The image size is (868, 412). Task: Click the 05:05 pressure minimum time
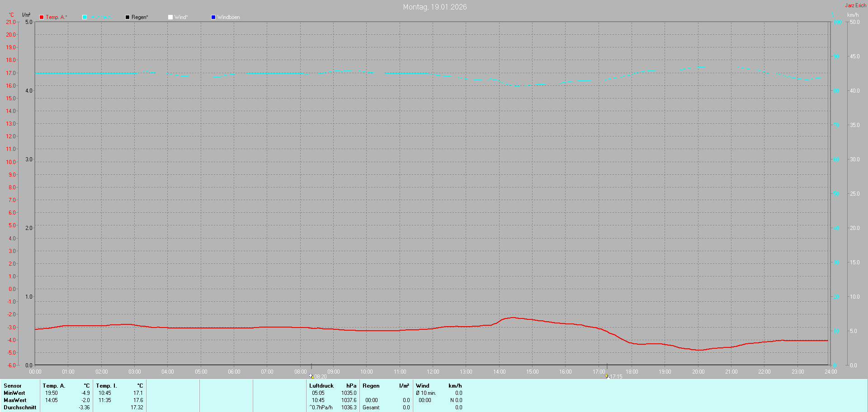pyautogui.click(x=318, y=393)
